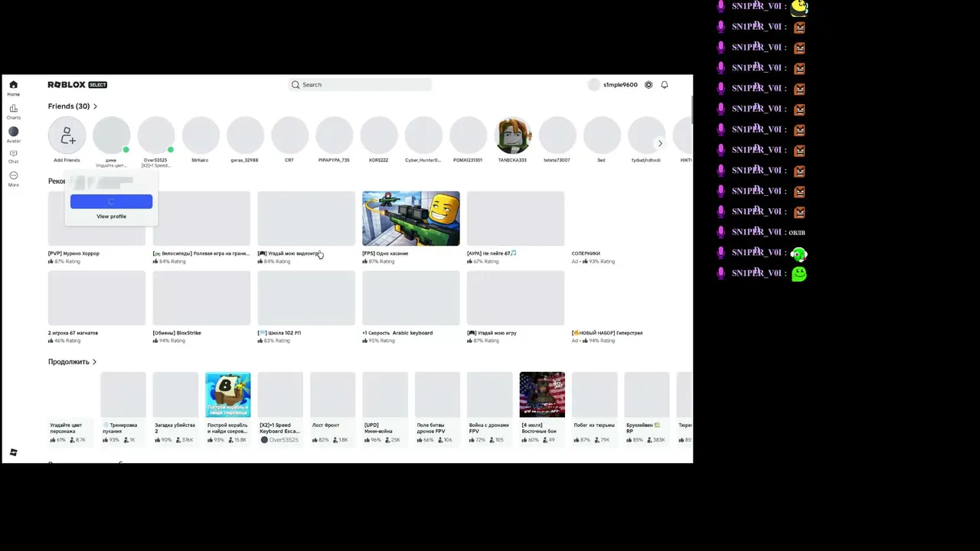The width and height of the screenshot is (980, 551).
Task: Open the 2 игрока 67 магнатов game thumbnail
Action: (96, 298)
